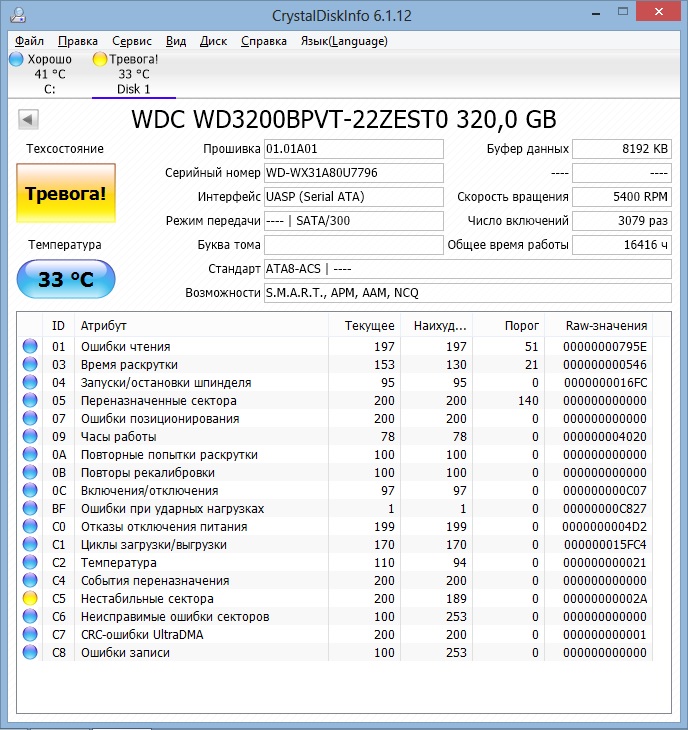Open the Файл menu
Screen dimensions: 688x730
pos(30,41)
